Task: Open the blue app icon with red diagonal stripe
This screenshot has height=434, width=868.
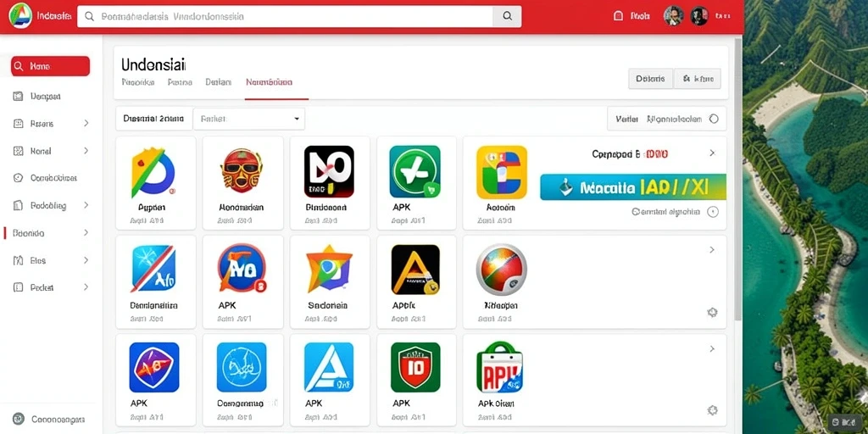Action: pos(153,269)
